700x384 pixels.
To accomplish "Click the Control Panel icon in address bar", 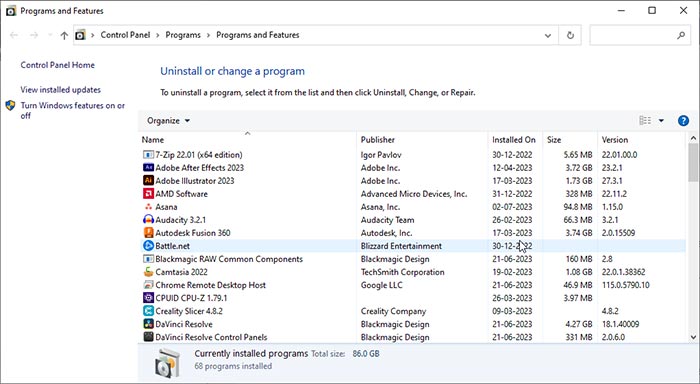I will tap(80, 35).
